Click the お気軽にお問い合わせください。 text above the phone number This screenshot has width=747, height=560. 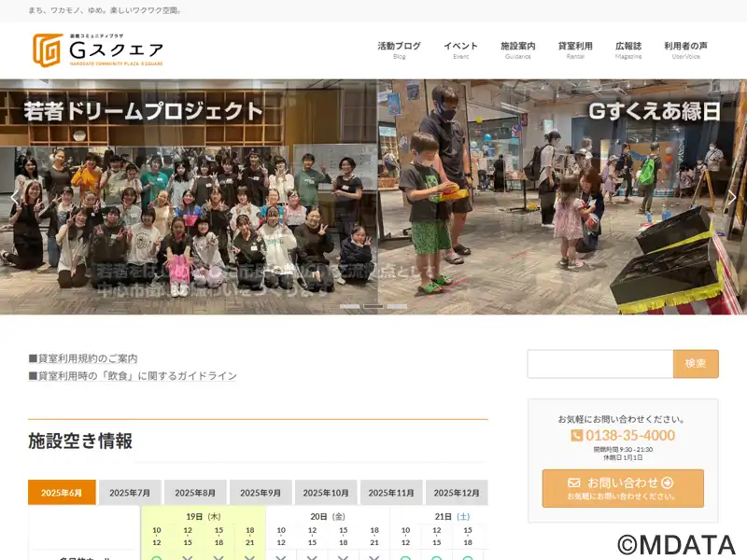point(622,419)
